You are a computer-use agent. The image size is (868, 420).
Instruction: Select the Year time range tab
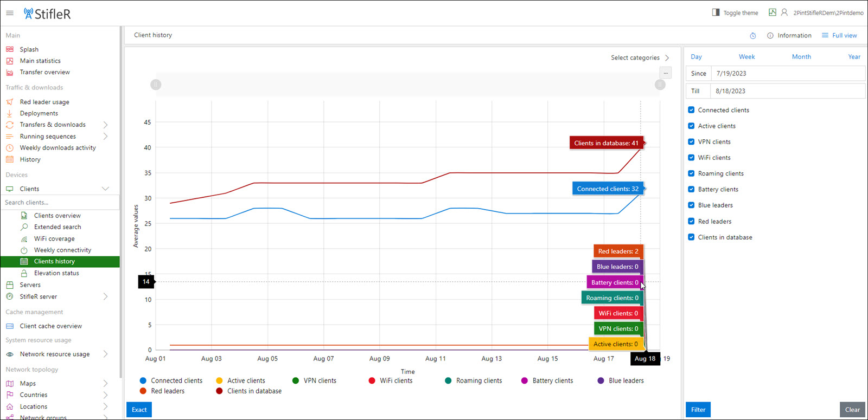coord(854,57)
